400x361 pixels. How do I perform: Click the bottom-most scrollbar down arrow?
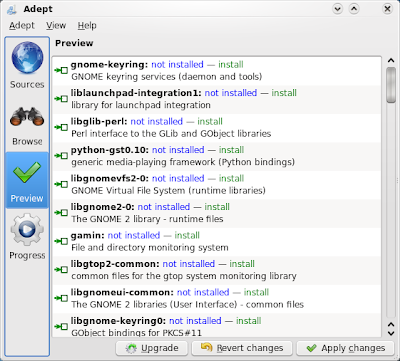[391, 333]
